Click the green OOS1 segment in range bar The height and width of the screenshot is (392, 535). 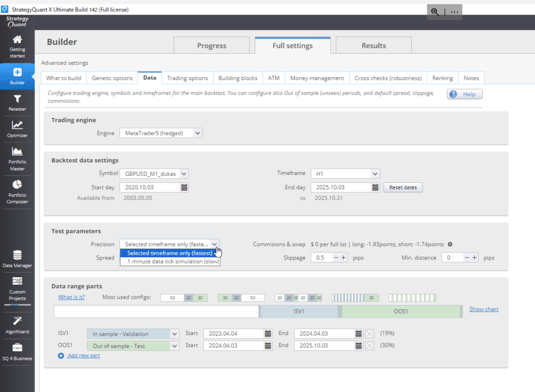[x=401, y=312]
